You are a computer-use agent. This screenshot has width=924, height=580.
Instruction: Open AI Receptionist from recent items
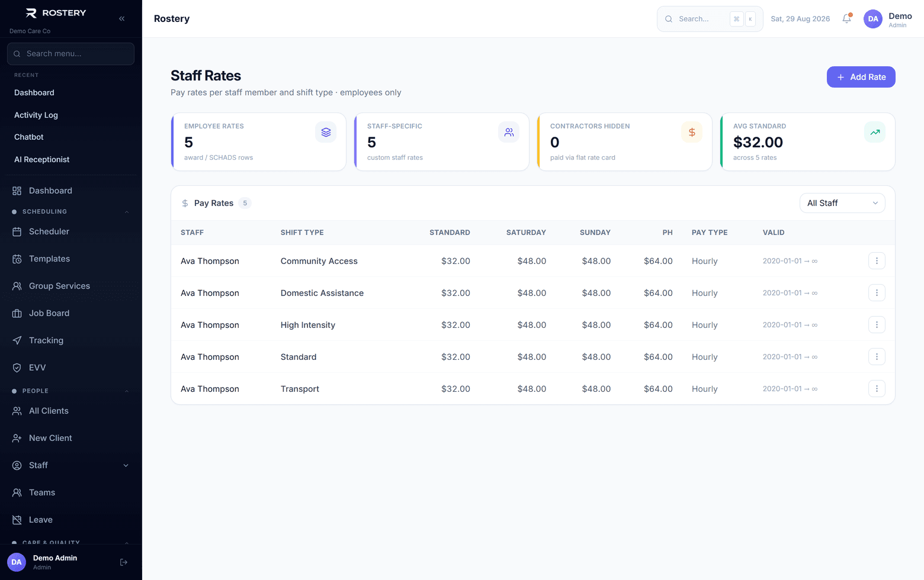[41, 160]
